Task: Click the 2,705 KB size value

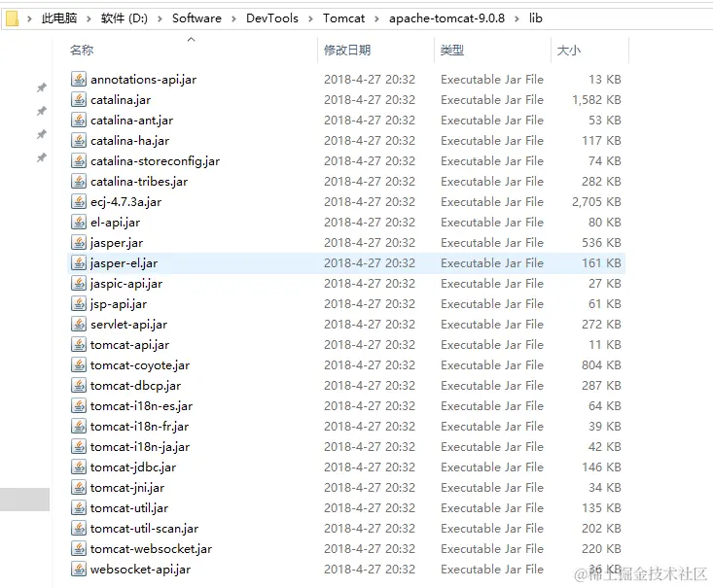Action: pos(596,202)
